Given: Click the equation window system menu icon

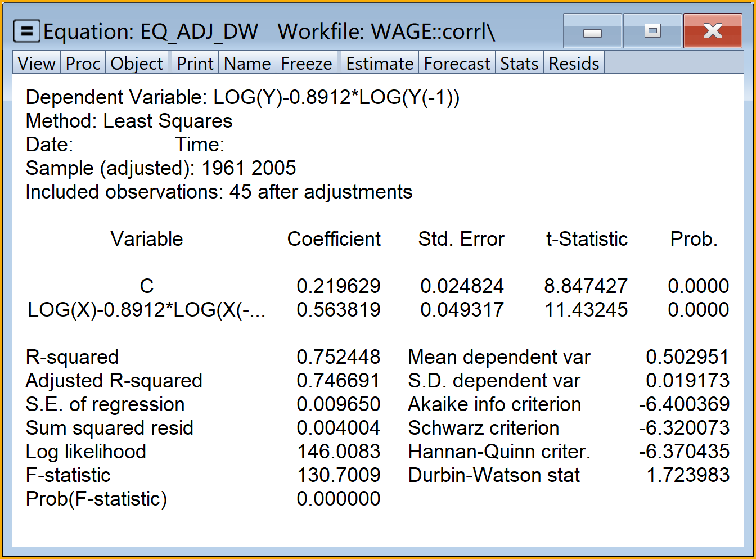Looking at the screenshot, I should tap(26, 31).
